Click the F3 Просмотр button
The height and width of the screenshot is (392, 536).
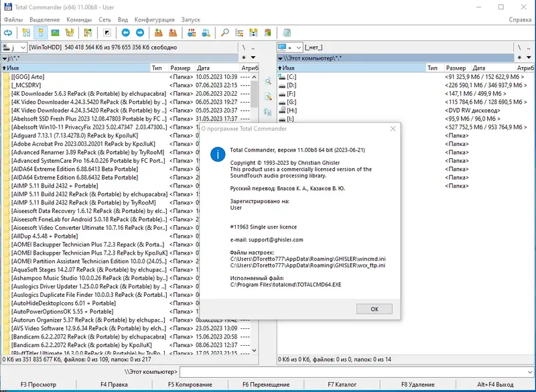(38, 385)
